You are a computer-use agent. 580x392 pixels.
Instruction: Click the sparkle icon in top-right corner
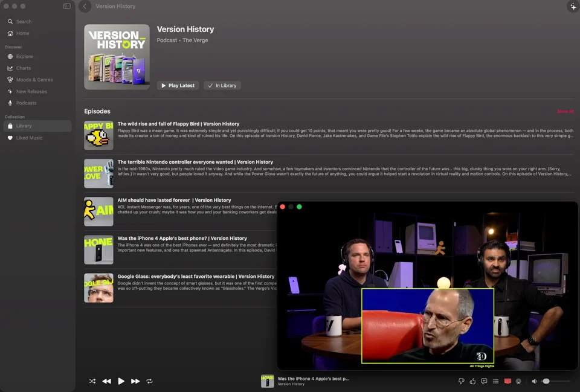point(573,6)
